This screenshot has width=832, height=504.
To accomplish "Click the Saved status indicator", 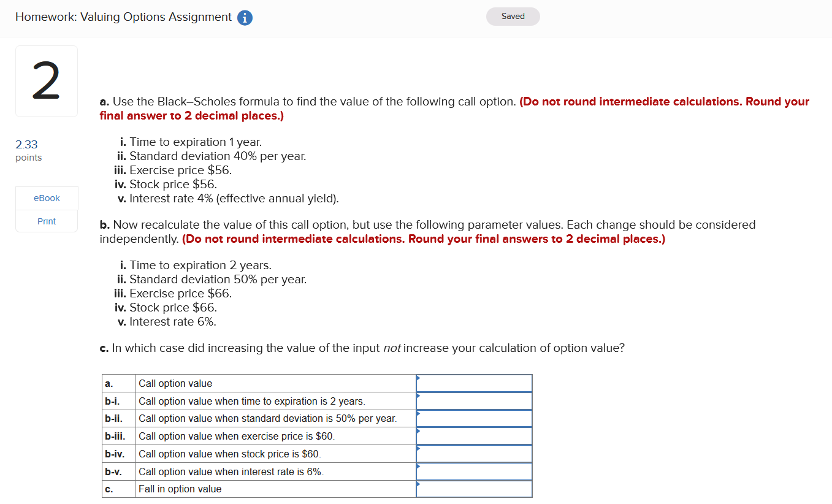I will pyautogui.click(x=513, y=16).
